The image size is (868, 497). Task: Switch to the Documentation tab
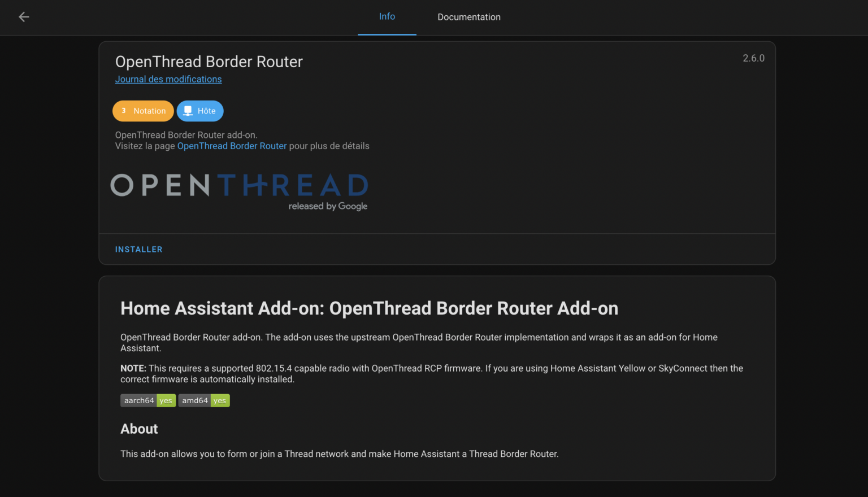(x=468, y=17)
